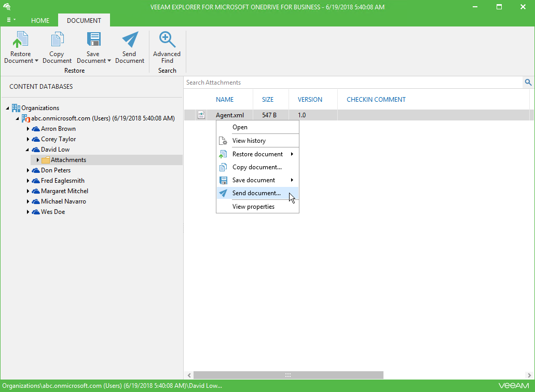Click the cloud icon beside Wes Doe
The image size is (535, 392).
pos(36,212)
